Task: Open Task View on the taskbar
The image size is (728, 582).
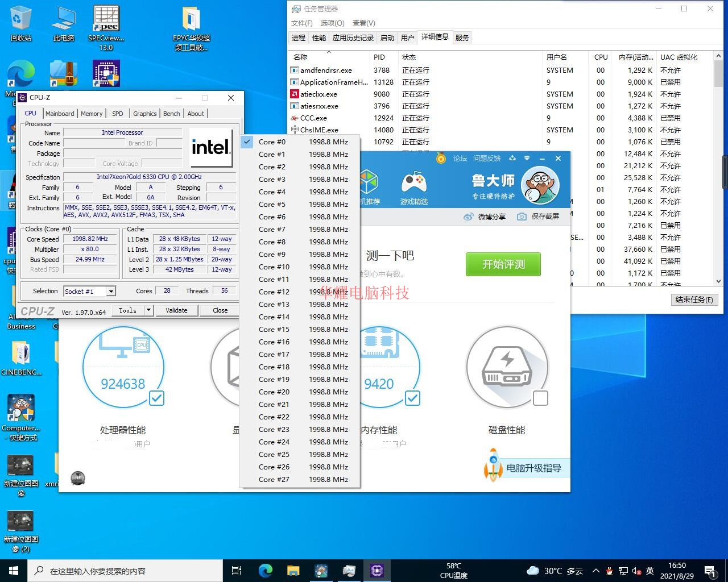Action: click(237, 571)
